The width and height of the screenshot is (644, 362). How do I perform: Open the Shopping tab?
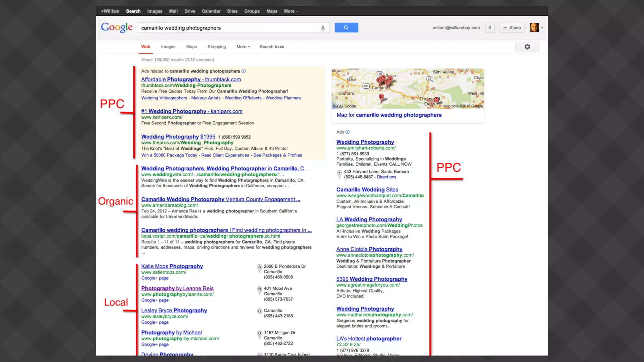pyautogui.click(x=216, y=47)
